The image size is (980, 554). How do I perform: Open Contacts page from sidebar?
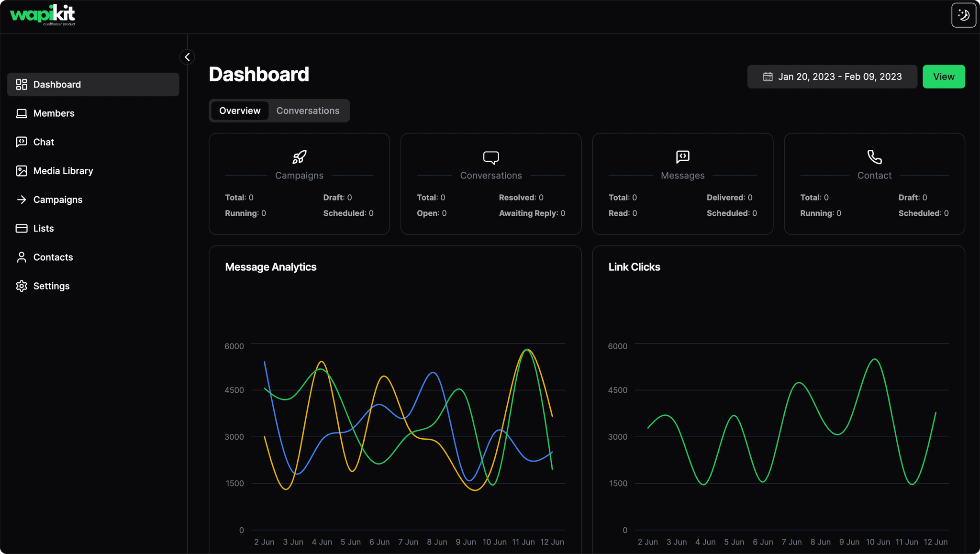(93, 257)
